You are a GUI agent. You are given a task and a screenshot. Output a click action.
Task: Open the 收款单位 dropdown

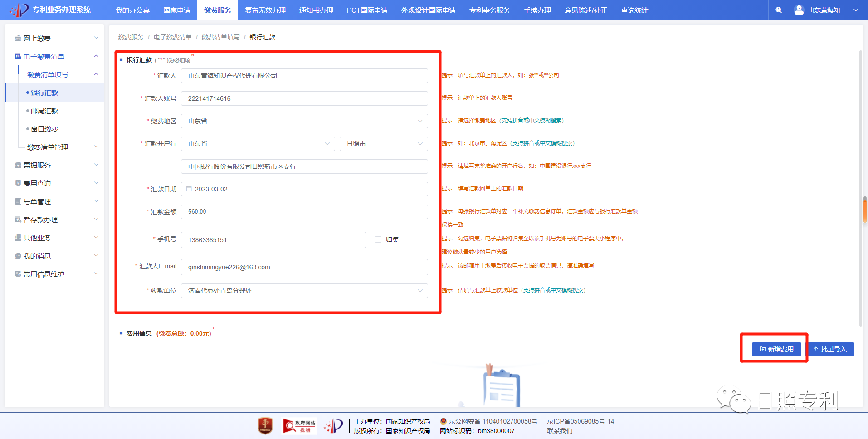click(x=304, y=291)
